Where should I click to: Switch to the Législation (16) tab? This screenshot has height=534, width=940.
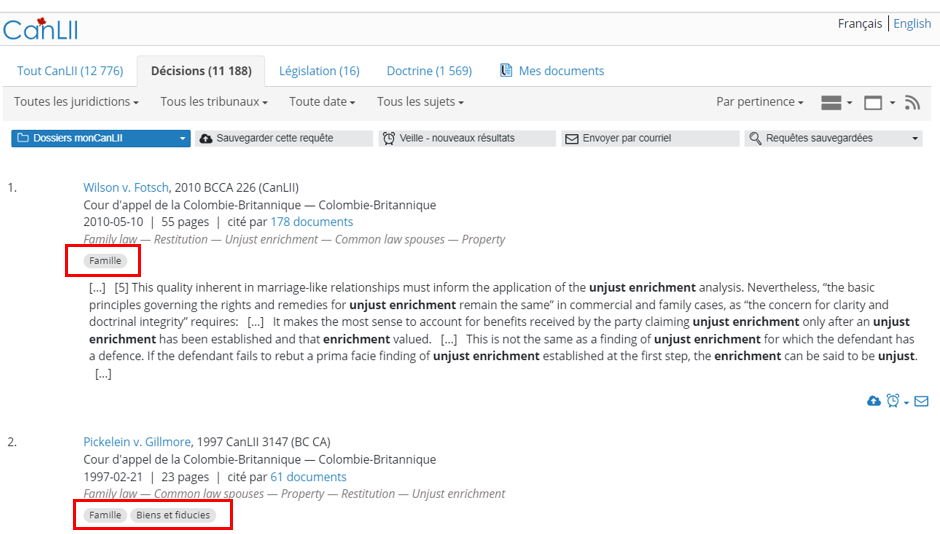point(319,71)
